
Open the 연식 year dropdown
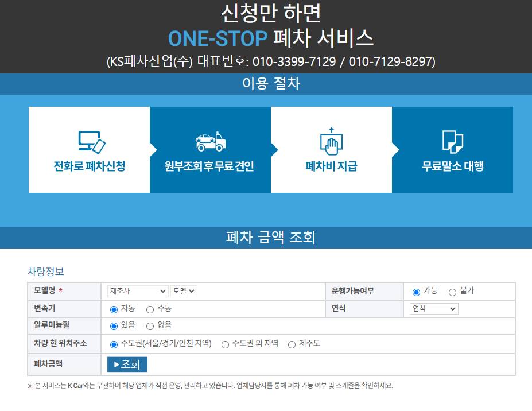(x=434, y=308)
